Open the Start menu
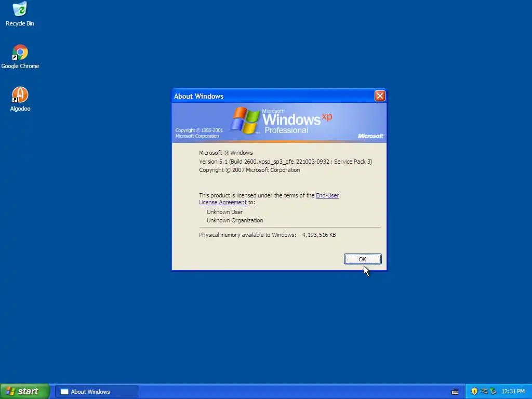 pyautogui.click(x=24, y=391)
